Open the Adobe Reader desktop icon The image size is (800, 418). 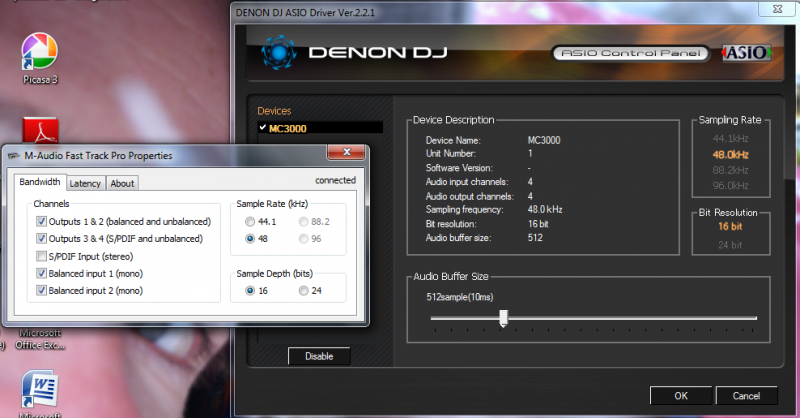pos(40,131)
